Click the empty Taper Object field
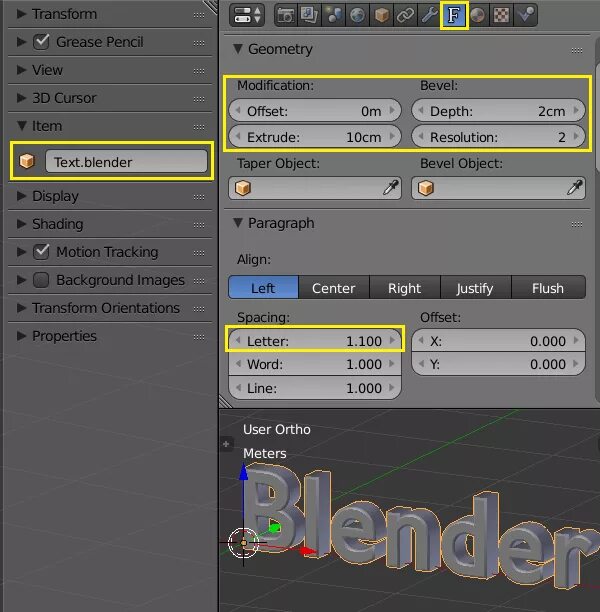600x612 pixels. pyautogui.click(x=315, y=188)
